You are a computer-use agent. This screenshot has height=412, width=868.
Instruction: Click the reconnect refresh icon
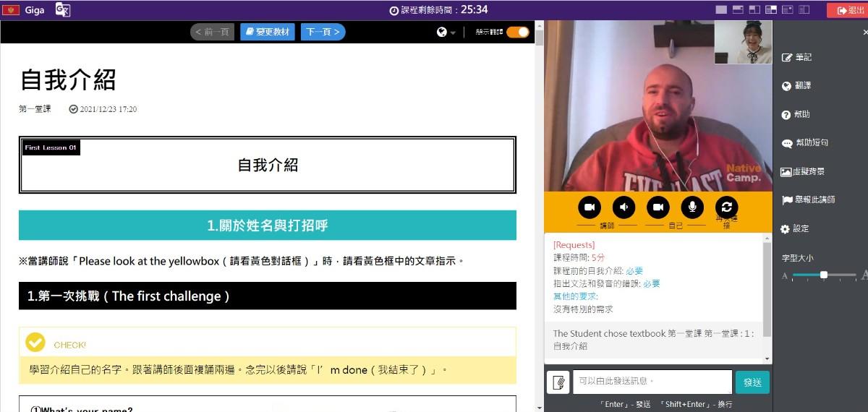(x=726, y=207)
